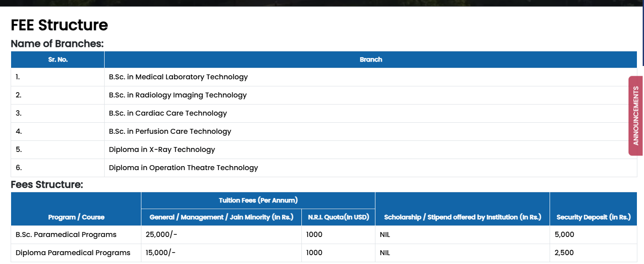The height and width of the screenshot is (264, 644).
Task: Click B.Sc. in Perfusion Care Technology
Action: tap(170, 132)
